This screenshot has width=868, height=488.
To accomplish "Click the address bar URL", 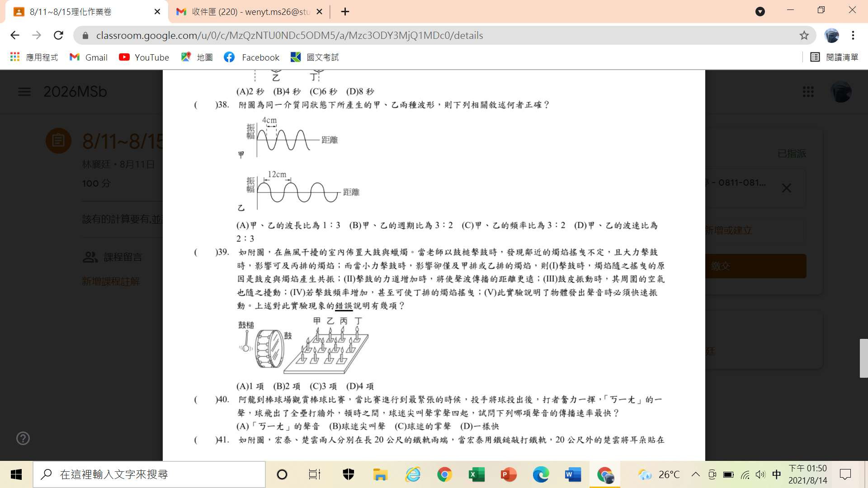I will coord(289,35).
